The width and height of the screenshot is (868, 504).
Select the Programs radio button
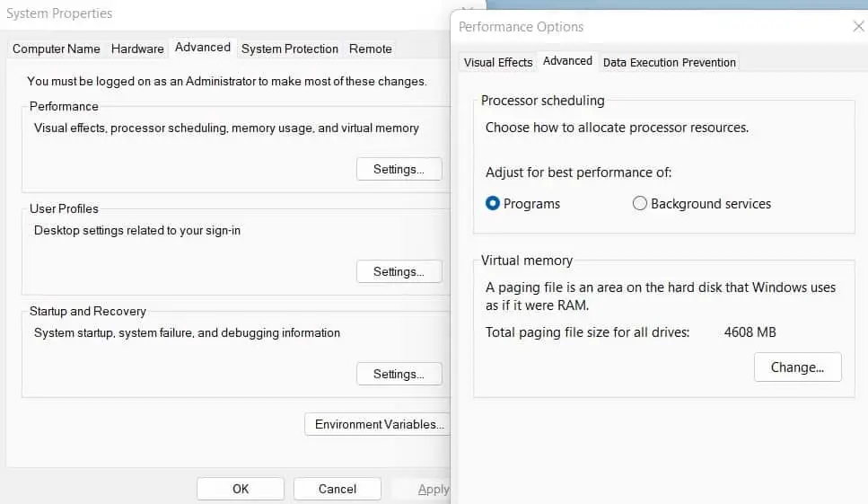(493, 204)
